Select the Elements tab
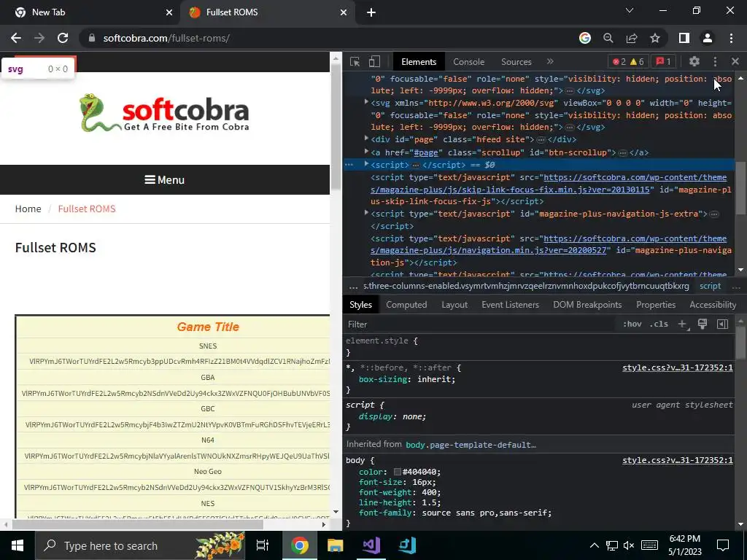The width and height of the screenshot is (747, 560). [x=419, y=62]
